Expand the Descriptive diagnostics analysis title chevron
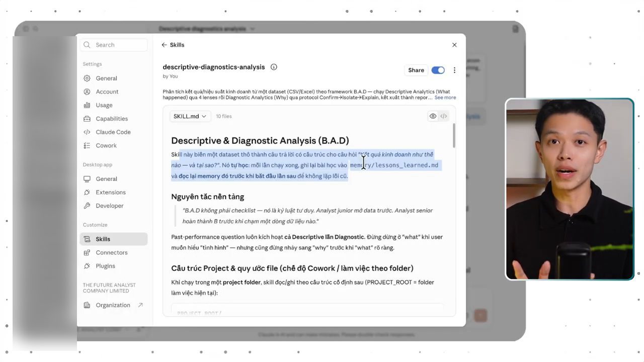Screen dimensions: 644x362 pos(253,29)
